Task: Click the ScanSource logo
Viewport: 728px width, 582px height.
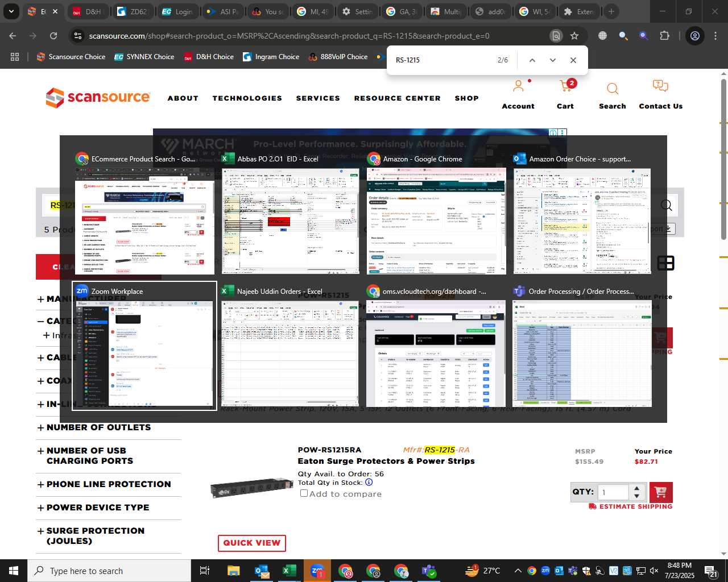Action: pyautogui.click(x=98, y=98)
